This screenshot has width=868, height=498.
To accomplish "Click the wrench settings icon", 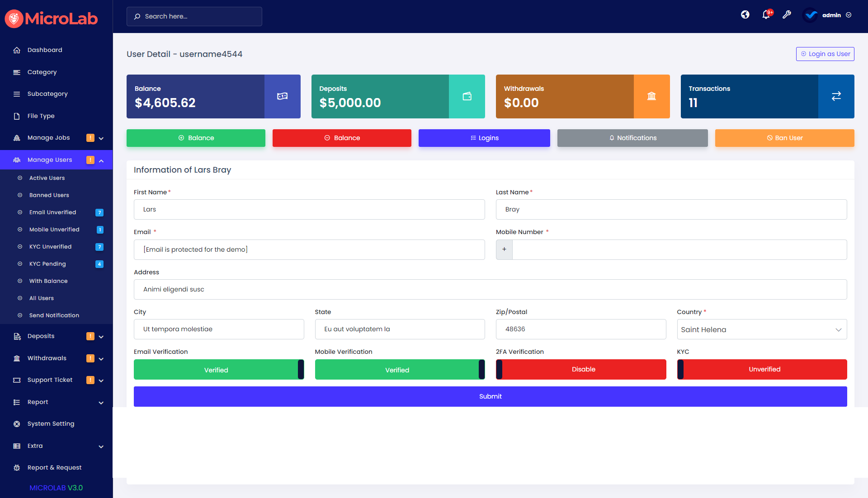I will (x=787, y=15).
